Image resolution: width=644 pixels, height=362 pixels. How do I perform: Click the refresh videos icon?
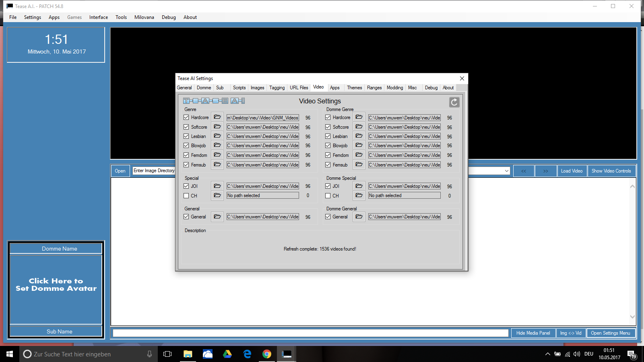[454, 102]
